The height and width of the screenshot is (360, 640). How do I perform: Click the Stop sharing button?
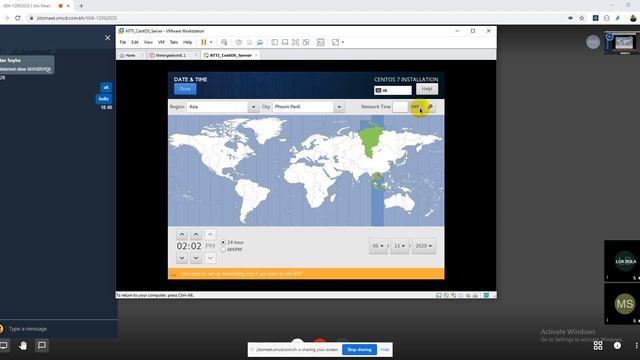click(x=359, y=350)
